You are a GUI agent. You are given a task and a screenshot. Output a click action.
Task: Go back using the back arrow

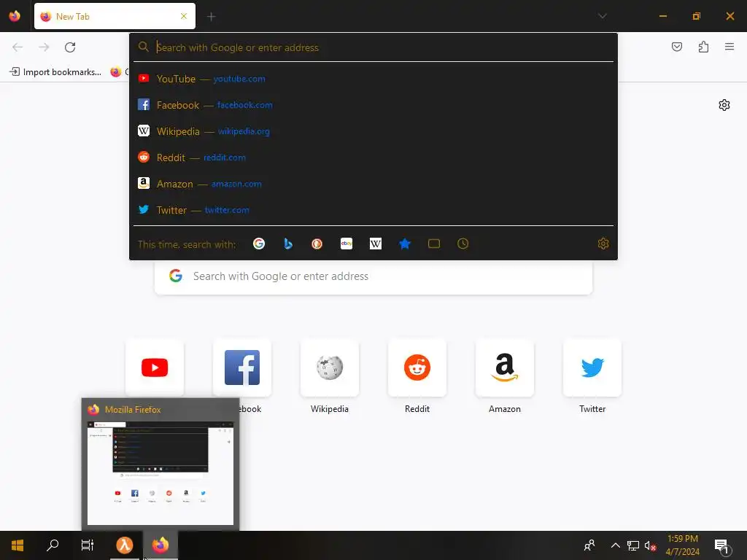coord(18,47)
